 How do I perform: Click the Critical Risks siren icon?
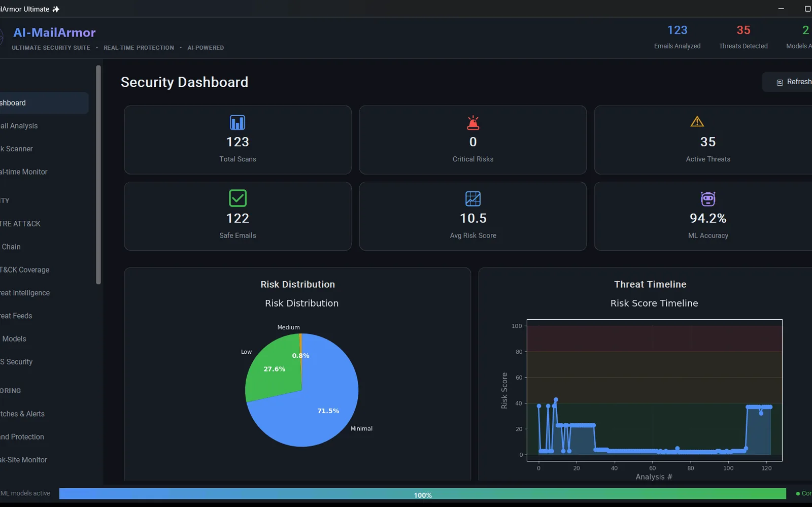[473, 122]
